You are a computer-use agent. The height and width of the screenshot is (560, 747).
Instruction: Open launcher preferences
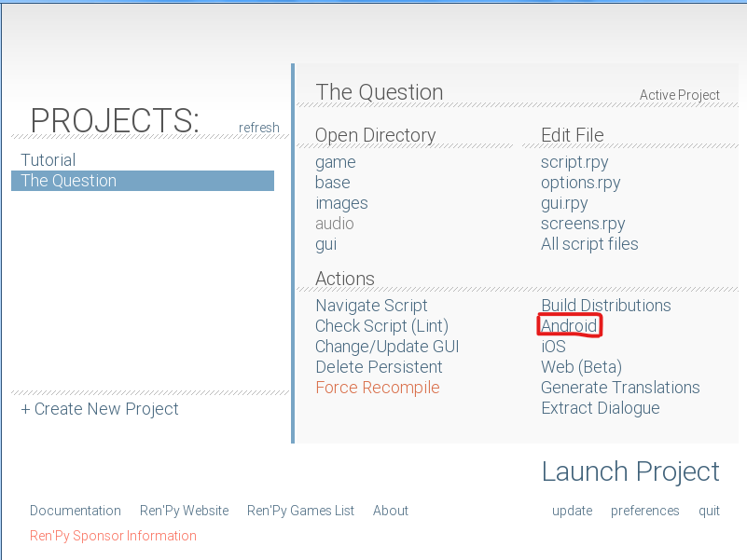pyautogui.click(x=644, y=511)
